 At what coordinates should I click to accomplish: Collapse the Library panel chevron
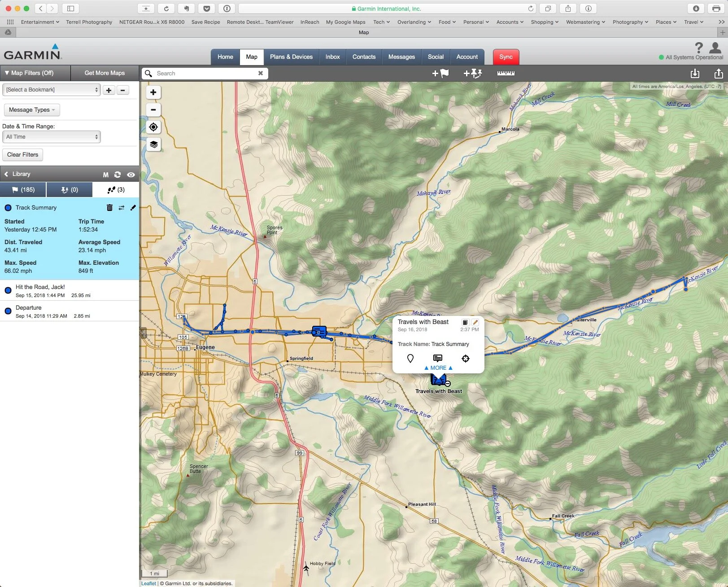(6, 174)
